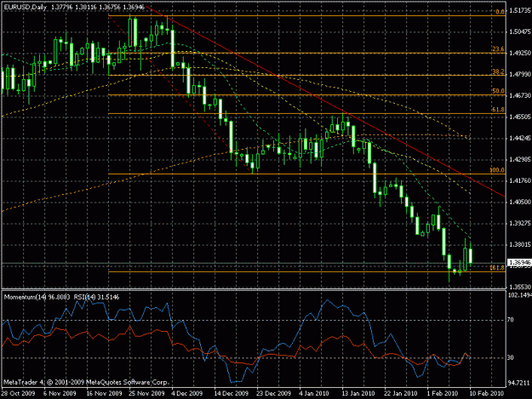Click the 1.39275 price axis value

pyautogui.click(x=520, y=224)
